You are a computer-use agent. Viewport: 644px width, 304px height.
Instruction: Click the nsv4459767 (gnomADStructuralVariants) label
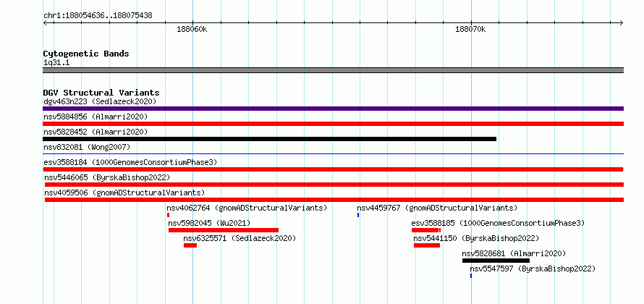point(437,208)
